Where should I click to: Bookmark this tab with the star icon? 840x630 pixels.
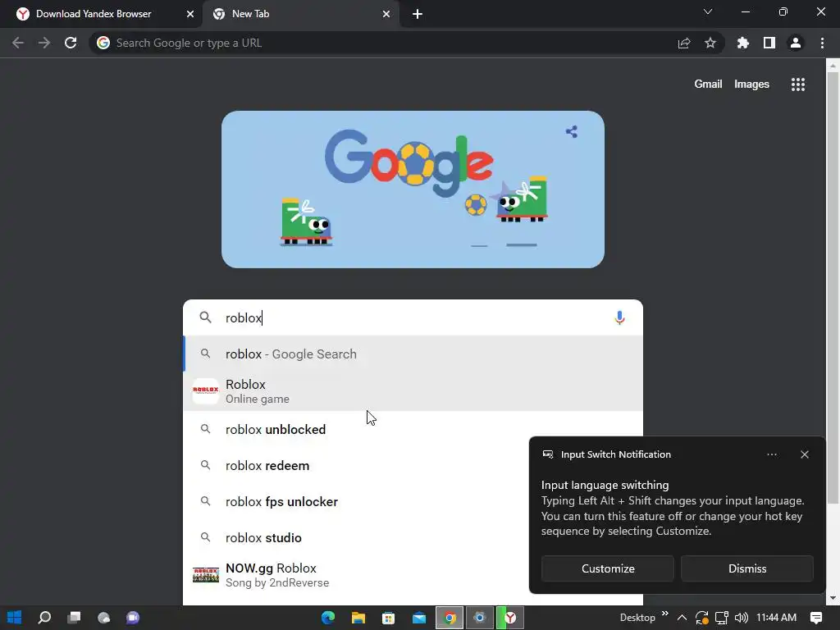[x=710, y=43]
